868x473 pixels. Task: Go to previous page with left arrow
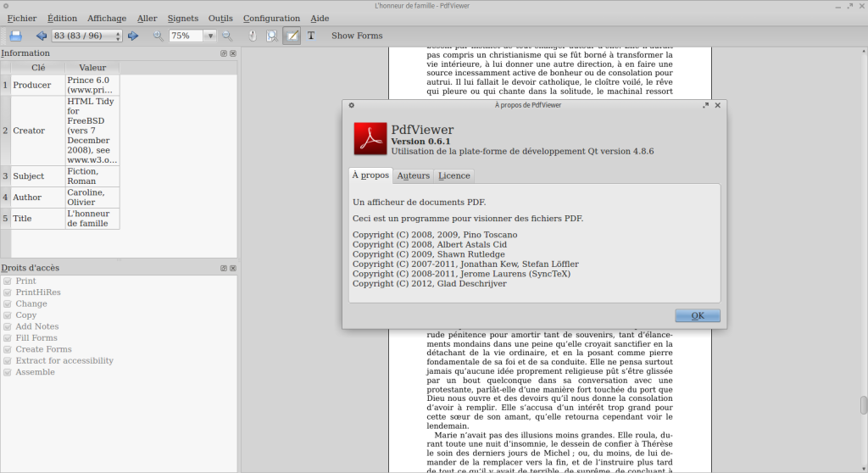(x=41, y=36)
